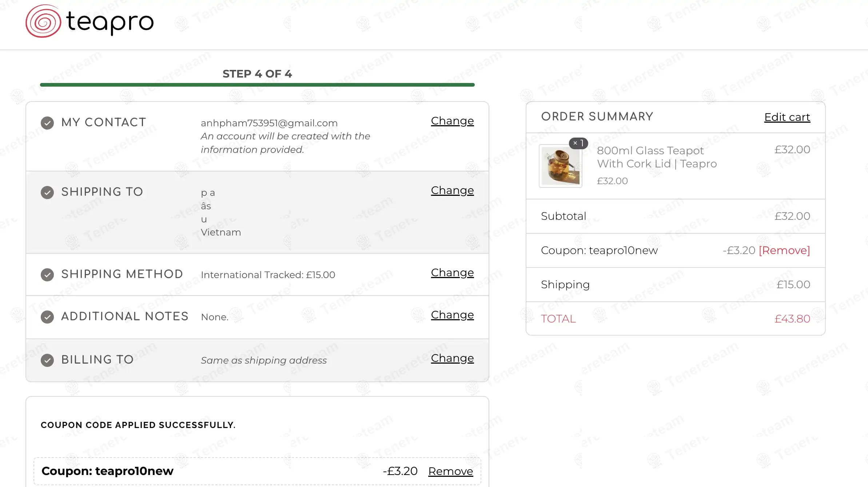Viewport: 868px width, 487px height.
Task: Change the International Tracked shipping method
Action: click(x=452, y=273)
